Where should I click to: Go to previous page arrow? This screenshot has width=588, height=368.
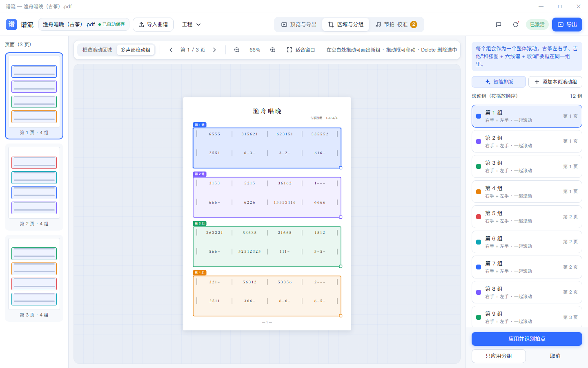tap(171, 50)
